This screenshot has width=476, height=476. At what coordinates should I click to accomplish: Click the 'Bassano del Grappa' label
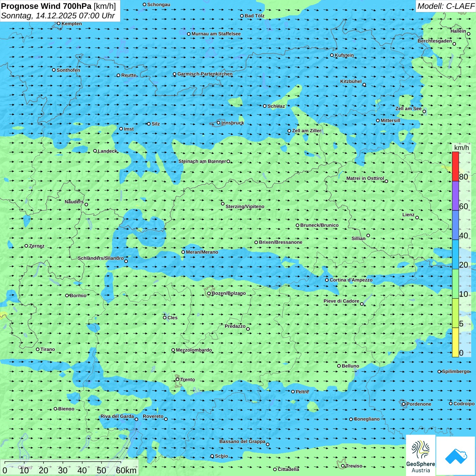click(x=242, y=441)
